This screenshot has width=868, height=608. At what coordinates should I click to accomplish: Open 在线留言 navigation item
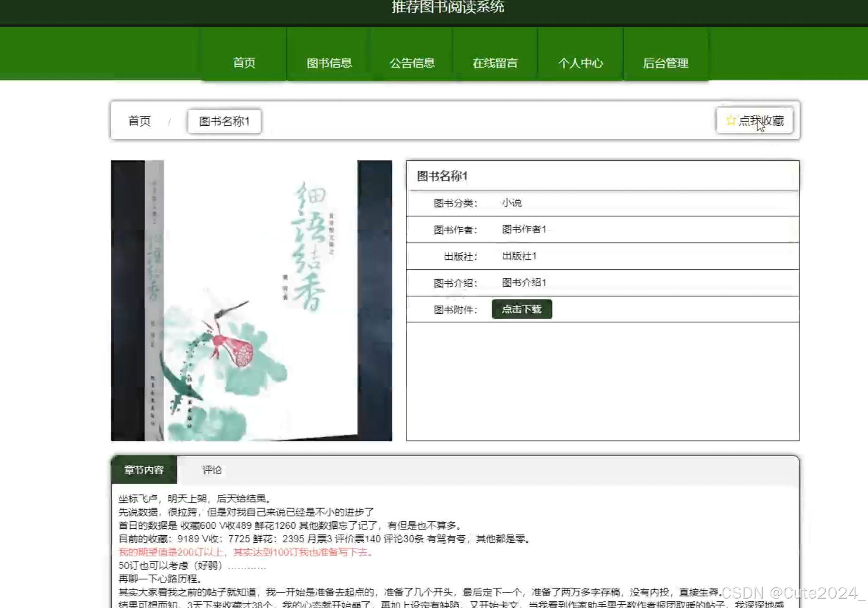495,63
